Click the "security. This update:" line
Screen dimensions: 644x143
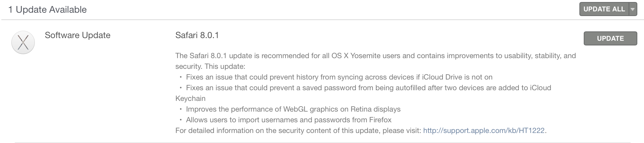tap(210, 66)
